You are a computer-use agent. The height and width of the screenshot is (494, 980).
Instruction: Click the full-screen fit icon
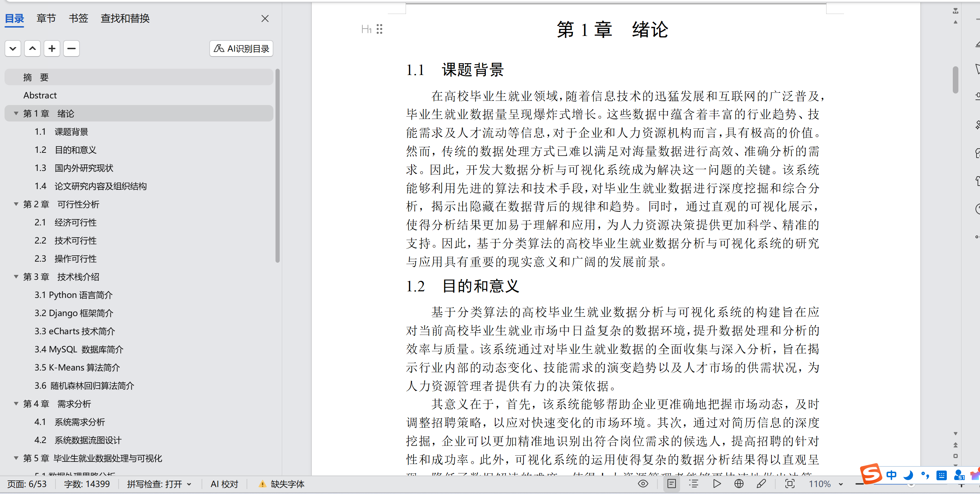pyautogui.click(x=790, y=484)
